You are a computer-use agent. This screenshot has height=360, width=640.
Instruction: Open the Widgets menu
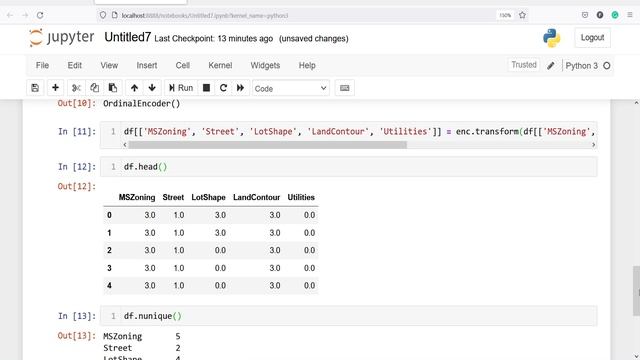coord(265,65)
